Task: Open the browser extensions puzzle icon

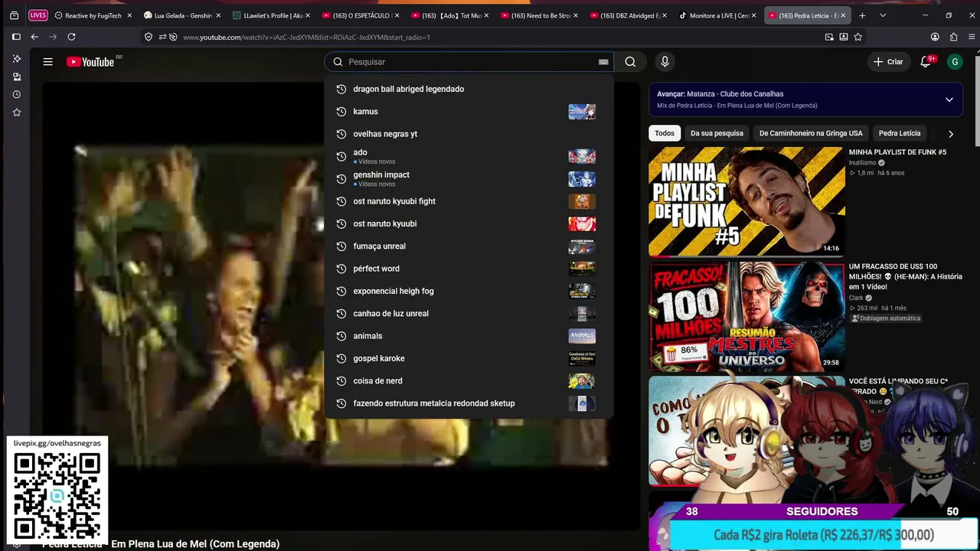Action: 953,37
